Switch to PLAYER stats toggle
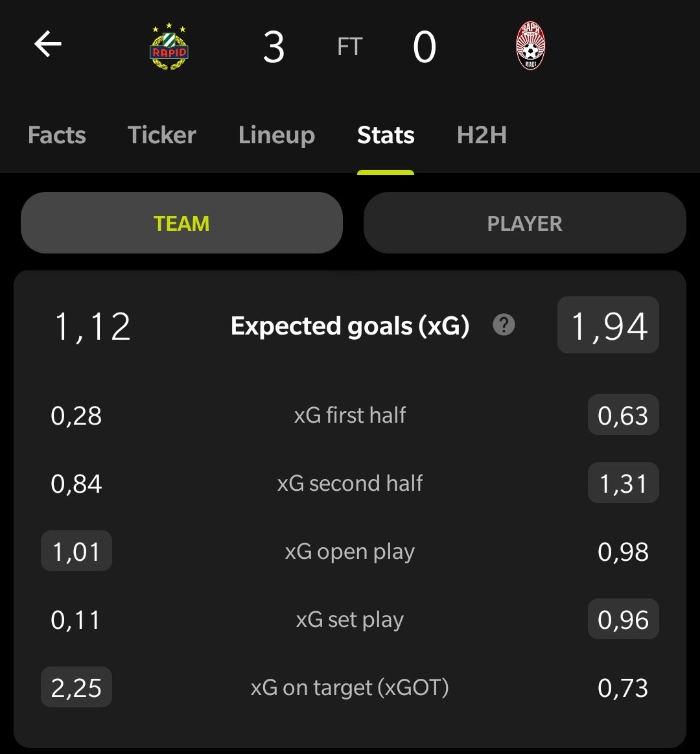The width and height of the screenshot is (700, 754). pos(524,222)
